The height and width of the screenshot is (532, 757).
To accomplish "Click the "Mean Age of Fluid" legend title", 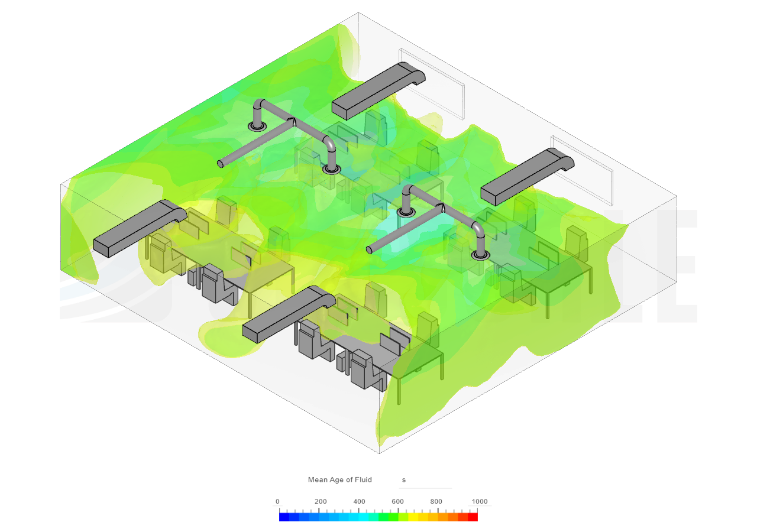I will [339, 480].
